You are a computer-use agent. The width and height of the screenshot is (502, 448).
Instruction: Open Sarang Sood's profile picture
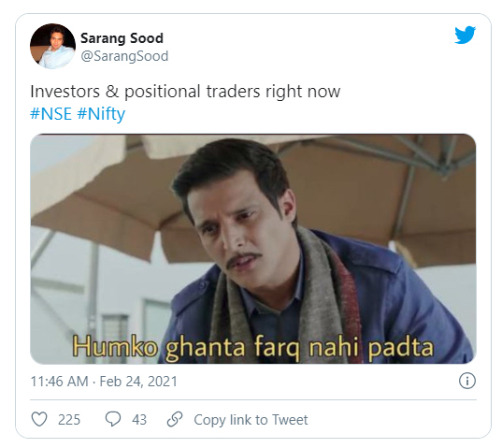click(x=53, y=46)
